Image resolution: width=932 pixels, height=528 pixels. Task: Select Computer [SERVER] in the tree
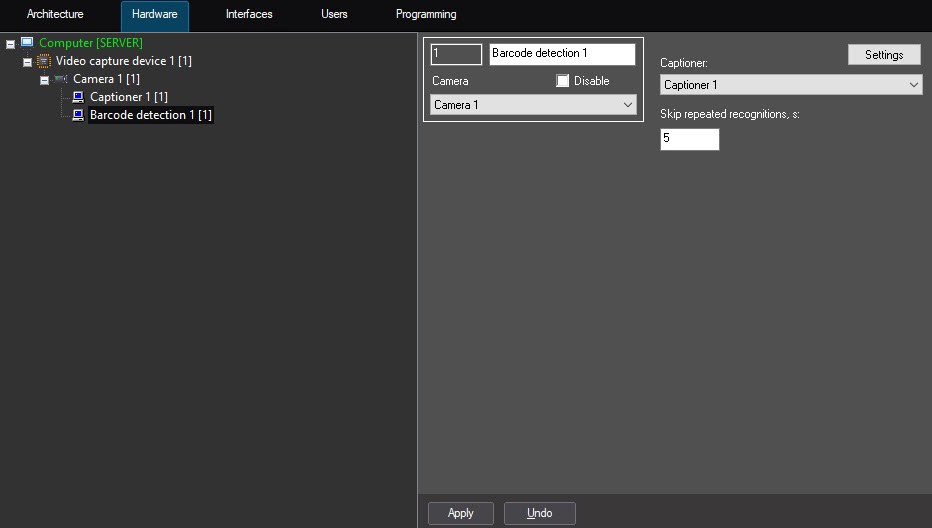tap(90, 43)
